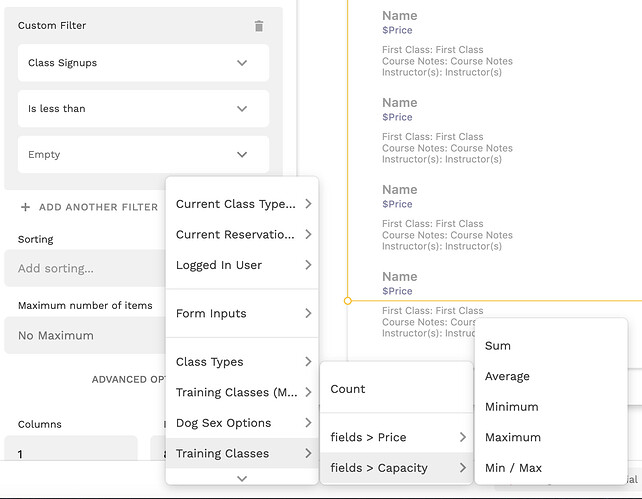Open the No Maximum items field
The height and width of the screenshot is (499, 642).
(x=85, y=335)
